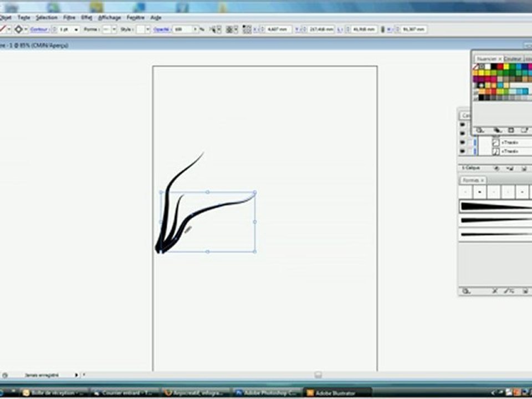Select the fifth calligraphic brush dot
This screenshot has width=532, height=399.
coord(522,192)
